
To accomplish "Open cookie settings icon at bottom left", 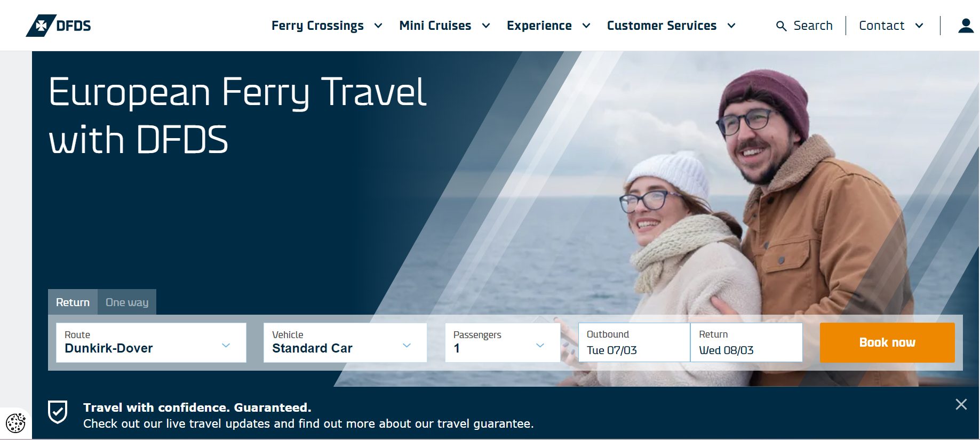I will pyautogui.click(x=15, y=423).
